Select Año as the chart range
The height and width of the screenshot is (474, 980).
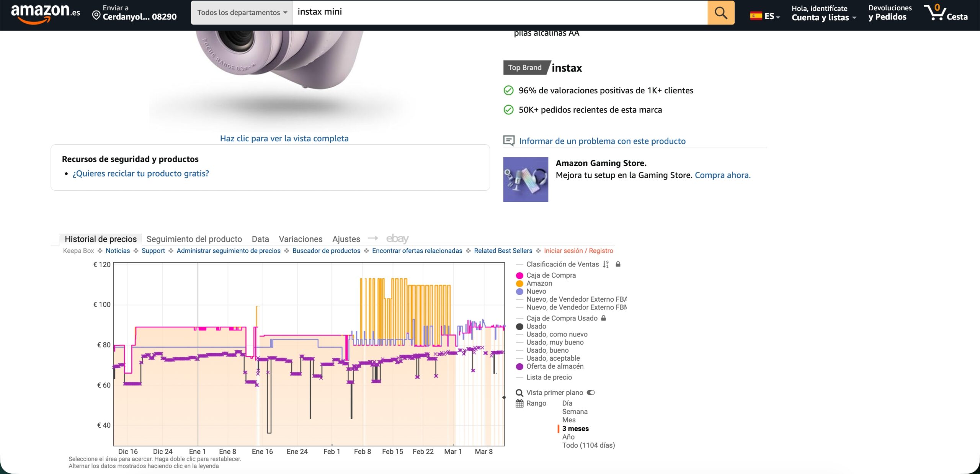(567, 437)
